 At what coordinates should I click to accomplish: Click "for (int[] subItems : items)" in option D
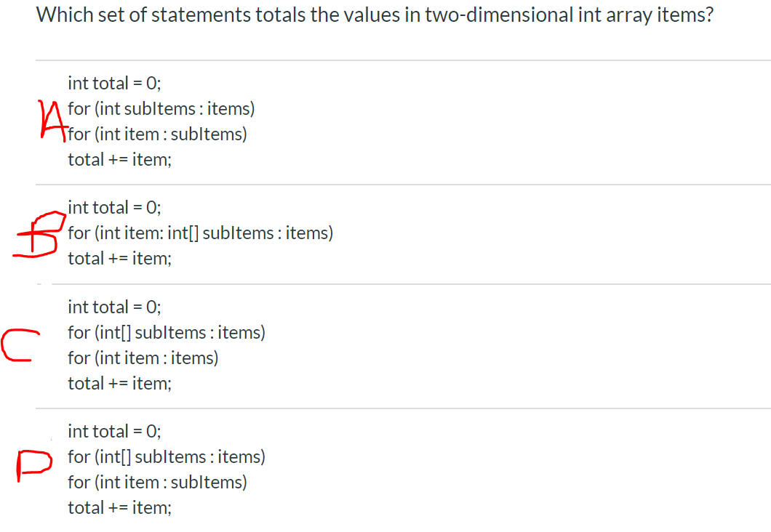click(166, 457)
